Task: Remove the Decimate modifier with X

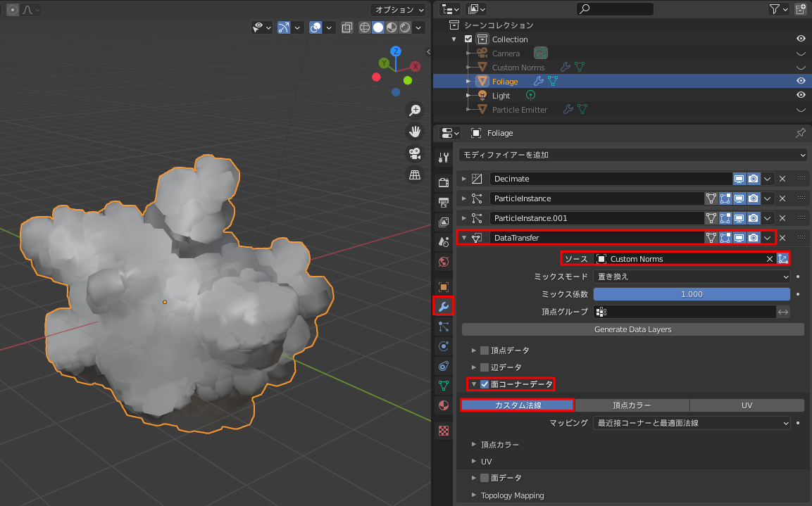Action: point(782,179)
